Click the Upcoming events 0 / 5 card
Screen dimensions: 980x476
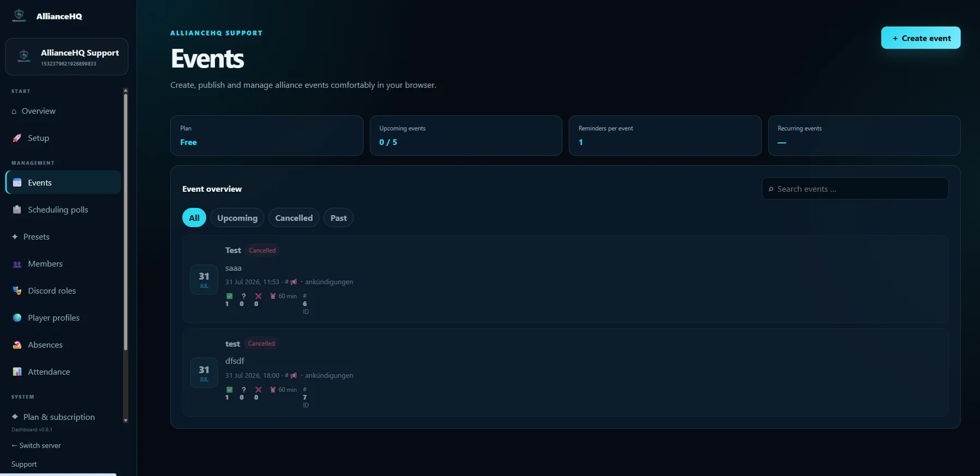click(x=466, y=136)
